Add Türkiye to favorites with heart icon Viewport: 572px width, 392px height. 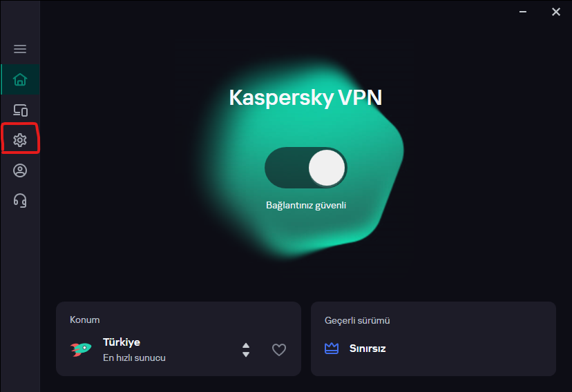(x=279, y=350)
